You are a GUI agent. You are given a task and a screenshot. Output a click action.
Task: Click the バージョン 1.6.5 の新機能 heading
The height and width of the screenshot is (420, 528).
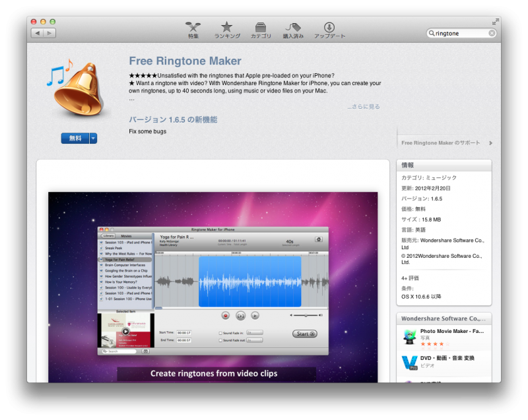[x=173, y=120]
